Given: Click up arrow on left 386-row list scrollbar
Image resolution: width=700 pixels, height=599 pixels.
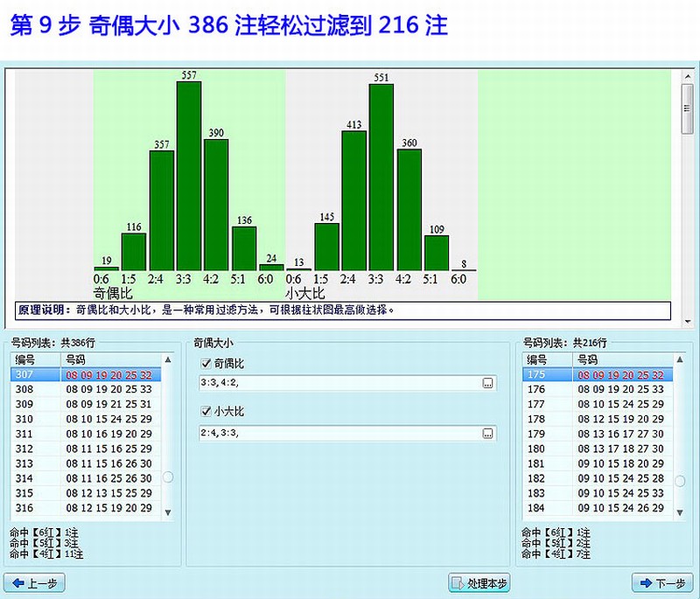Looking at the screenshot, I should point(169,359).
